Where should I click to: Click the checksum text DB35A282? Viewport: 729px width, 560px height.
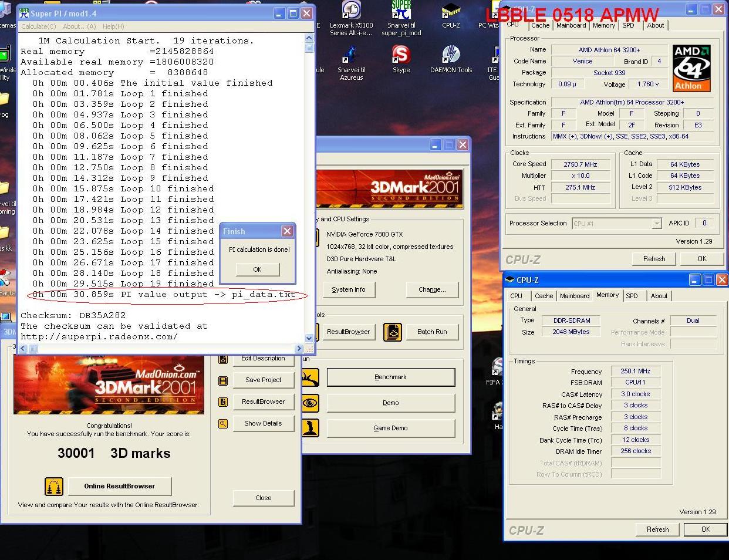[x=102, y=315]
